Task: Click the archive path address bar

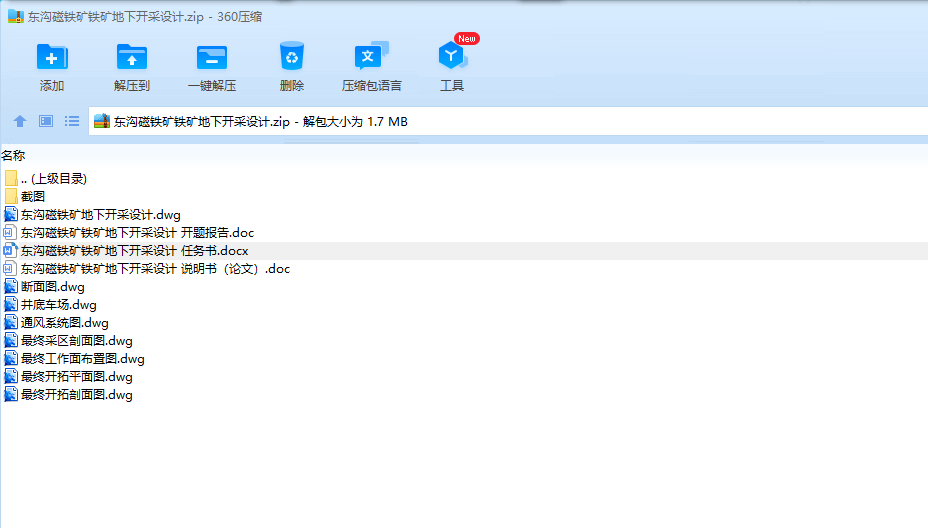Action: click(508, 121)
